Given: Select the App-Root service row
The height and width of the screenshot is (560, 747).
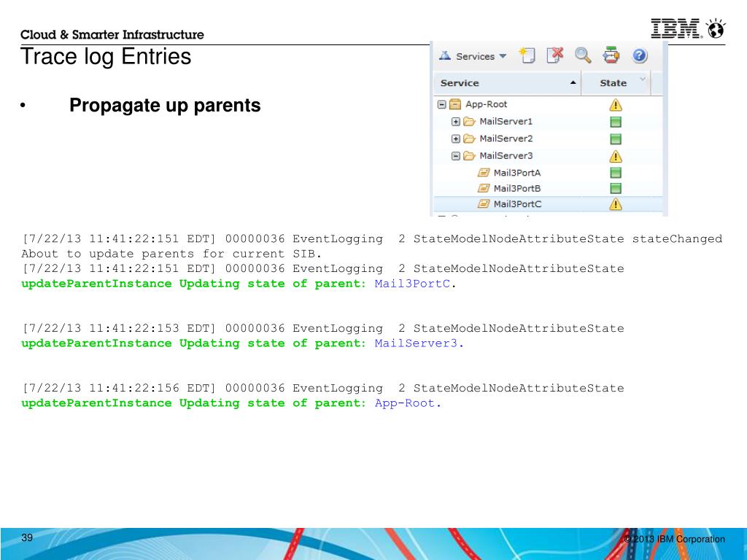Looking at the screenshot, I should point(548,104).
